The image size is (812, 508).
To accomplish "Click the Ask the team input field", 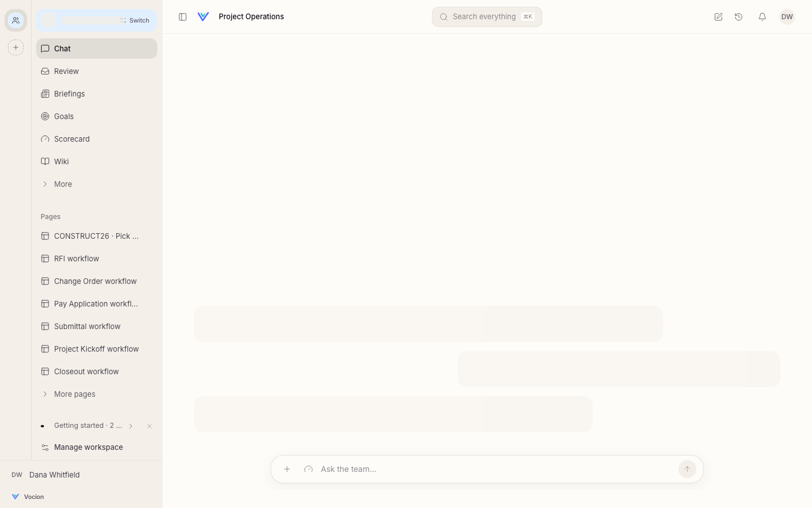I will coord(496,469).
